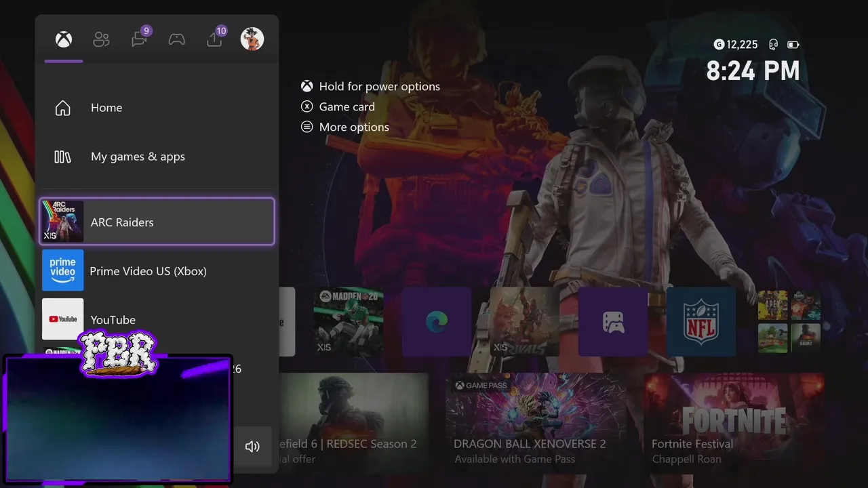Open the Microsoft Edge tile
This screenshot has height=488, width=868.
(x=437, y=321)
